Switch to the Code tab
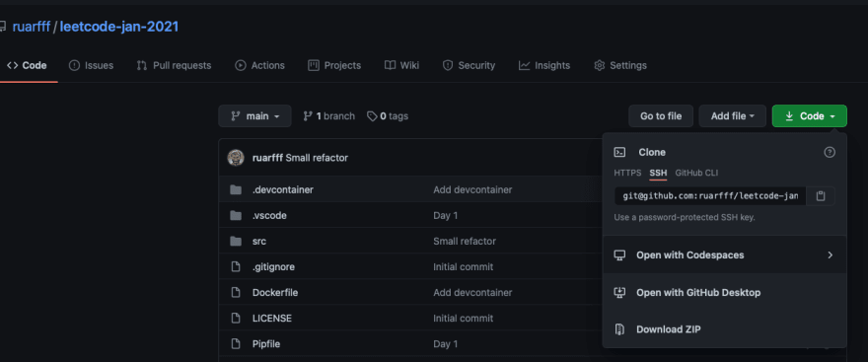868x362 pixels. click(27, 65)
